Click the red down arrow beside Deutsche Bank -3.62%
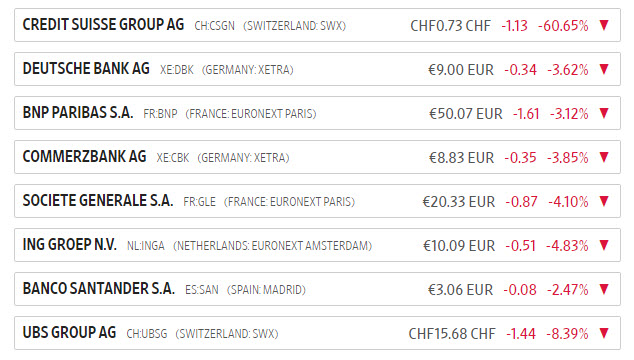Image resolution: width=634 pixels, height=360 pixels. (x=604, y=69)
